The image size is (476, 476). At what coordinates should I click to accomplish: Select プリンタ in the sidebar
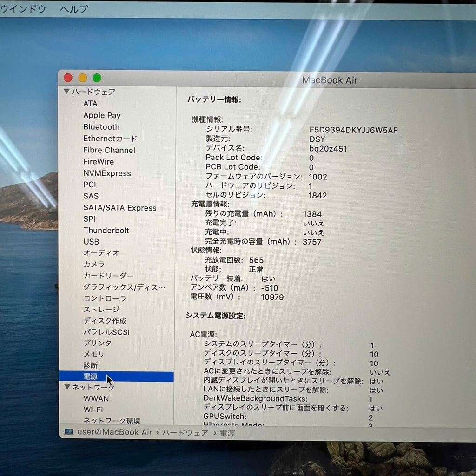point(98,343)
